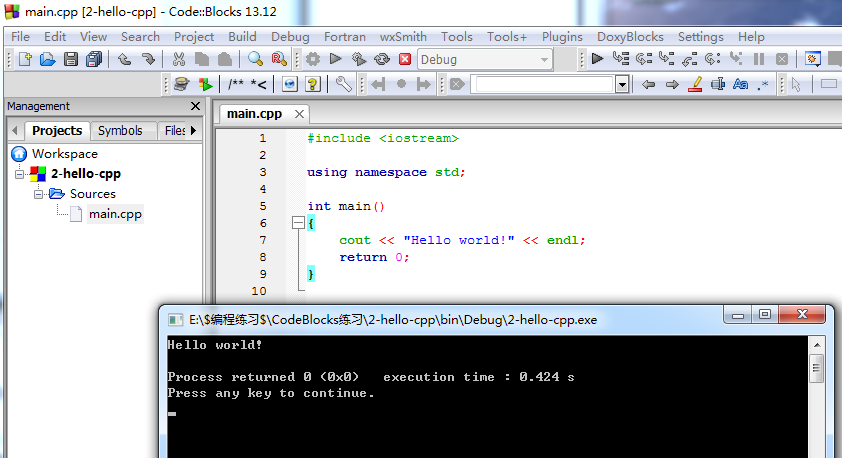842x458 pixels.
Task: Open the Plugins menu
Action: [562, 37]
